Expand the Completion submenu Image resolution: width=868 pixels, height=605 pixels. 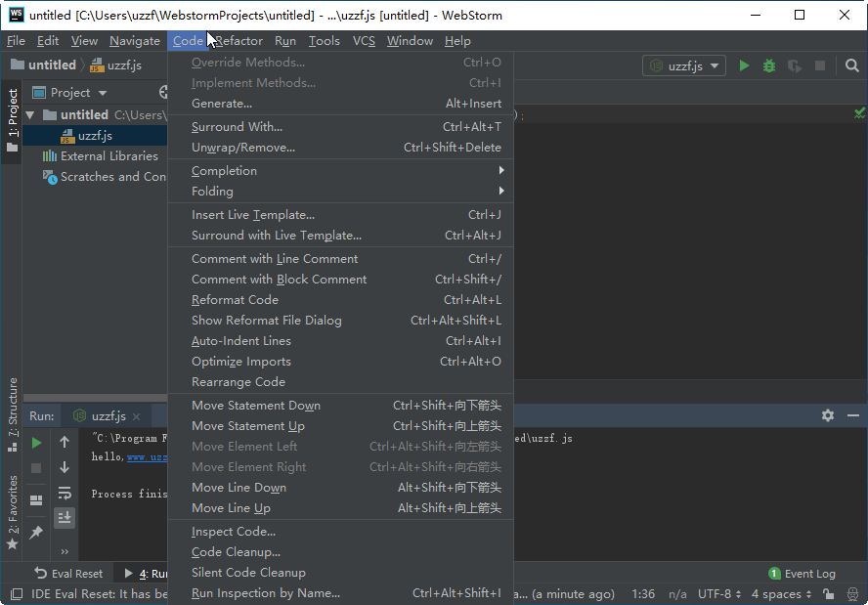pyautogui.click(x=340, y=170)
